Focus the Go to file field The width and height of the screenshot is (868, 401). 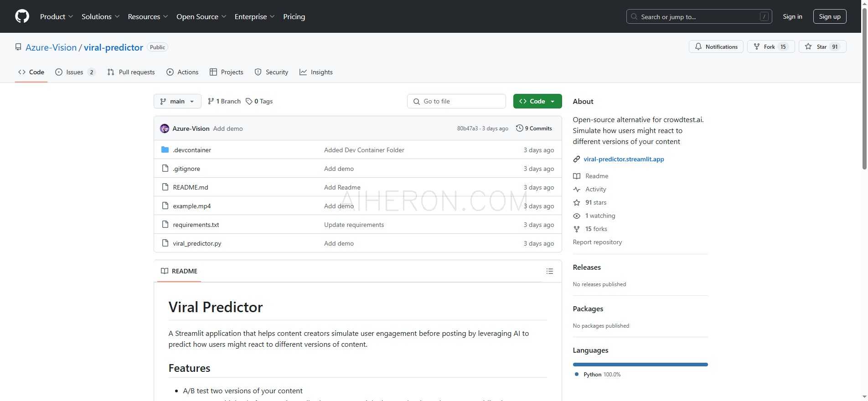coord(456,101)
